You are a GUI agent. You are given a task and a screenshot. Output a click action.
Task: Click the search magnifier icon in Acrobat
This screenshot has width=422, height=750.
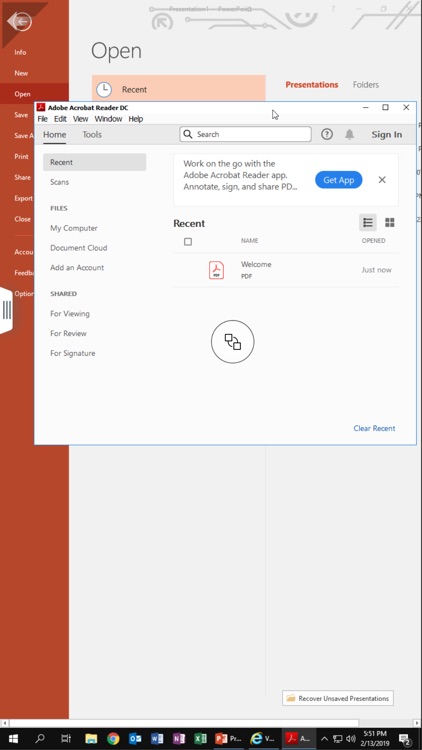click(189, 134)
